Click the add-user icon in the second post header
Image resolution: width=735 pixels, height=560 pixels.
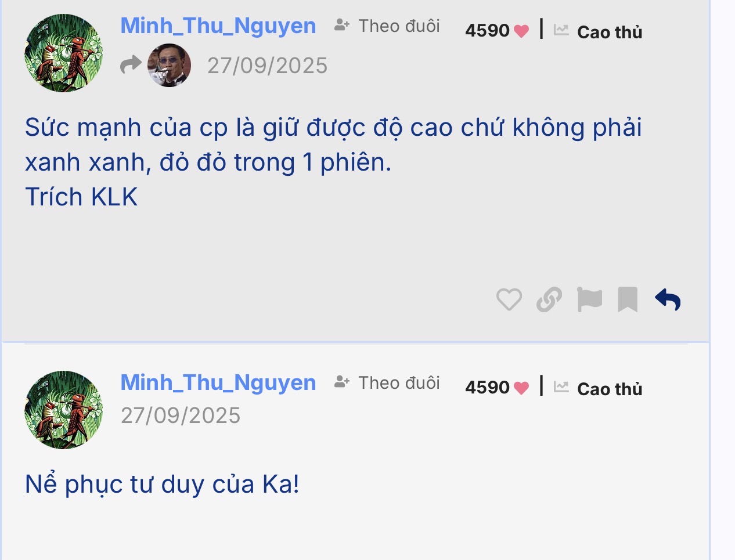342,382
